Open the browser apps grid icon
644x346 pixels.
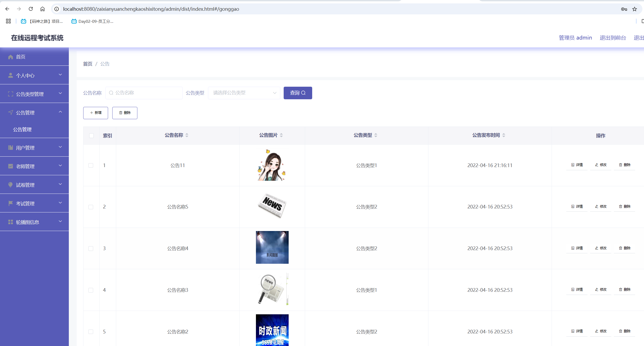8,21
